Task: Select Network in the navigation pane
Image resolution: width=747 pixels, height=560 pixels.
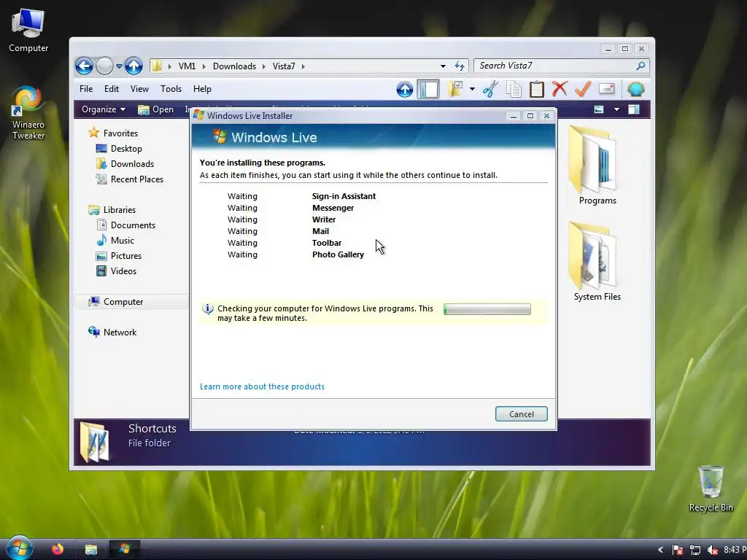Action: click(112, 332)
